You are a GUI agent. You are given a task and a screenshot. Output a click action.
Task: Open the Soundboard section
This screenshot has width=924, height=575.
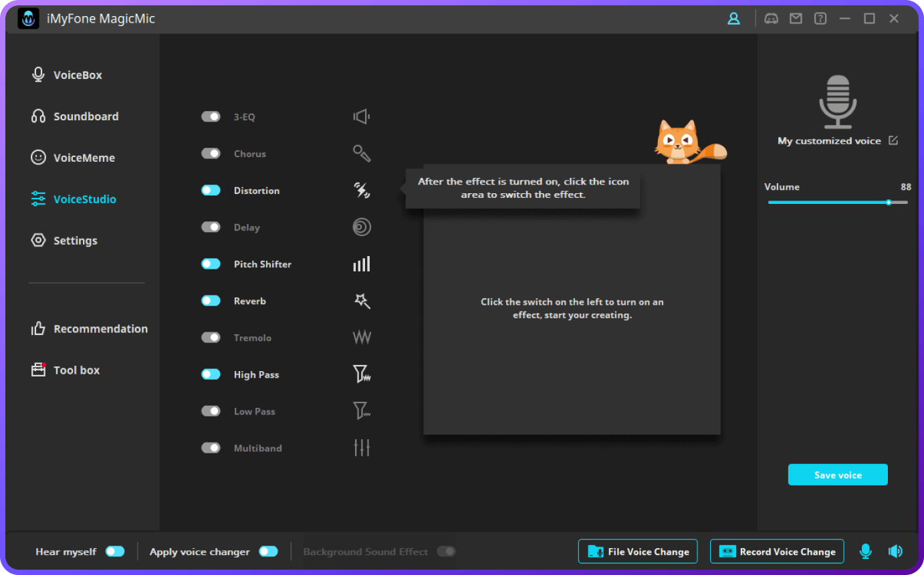(75, 116)
